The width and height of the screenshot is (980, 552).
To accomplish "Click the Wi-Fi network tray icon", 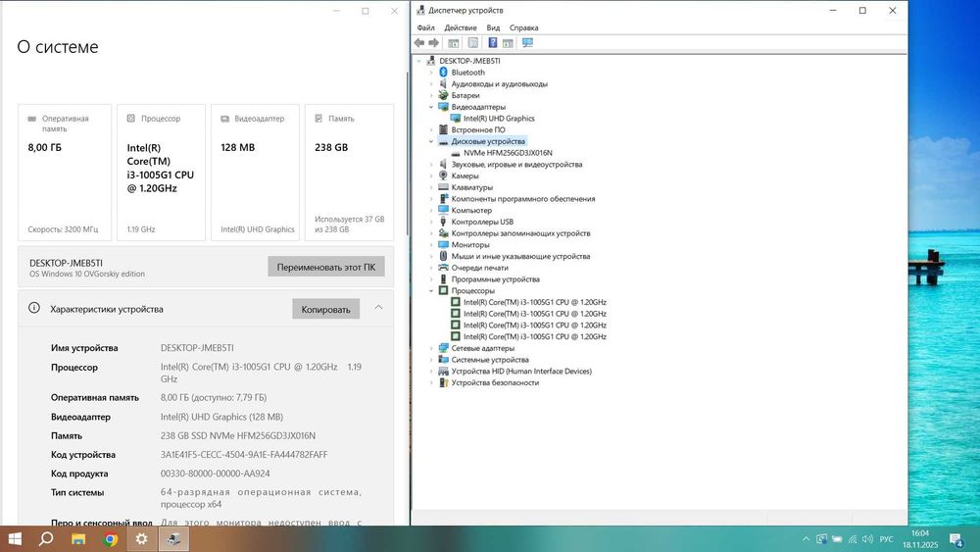I will 853,539.
